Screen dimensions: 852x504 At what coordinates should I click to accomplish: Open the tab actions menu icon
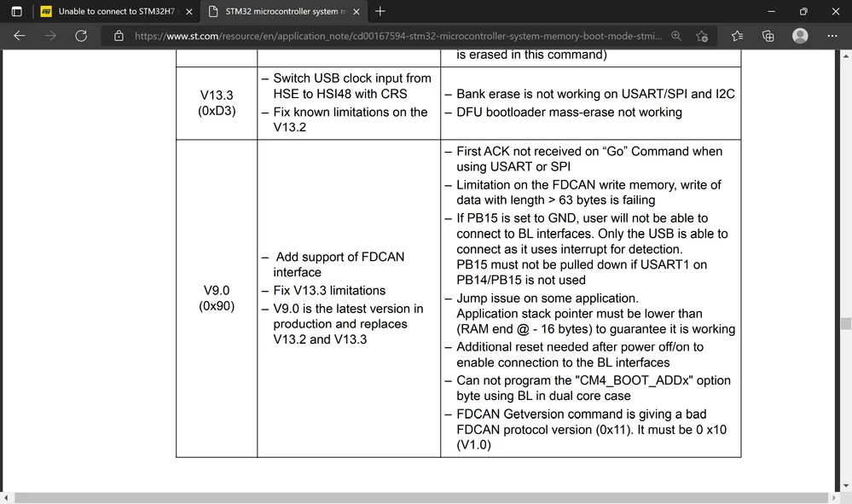pyautogui.click(x=17, y=11)
